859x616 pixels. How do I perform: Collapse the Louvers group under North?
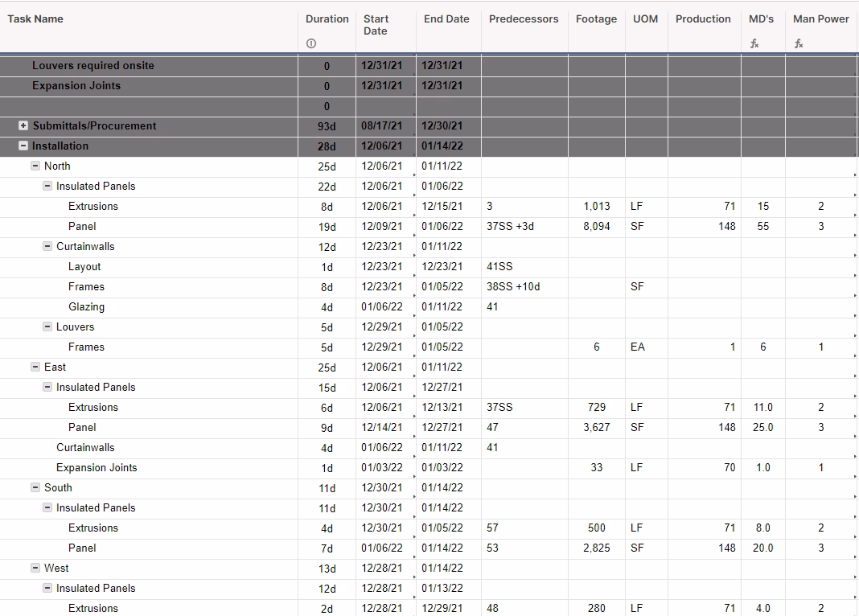click(x=48, y=326)
